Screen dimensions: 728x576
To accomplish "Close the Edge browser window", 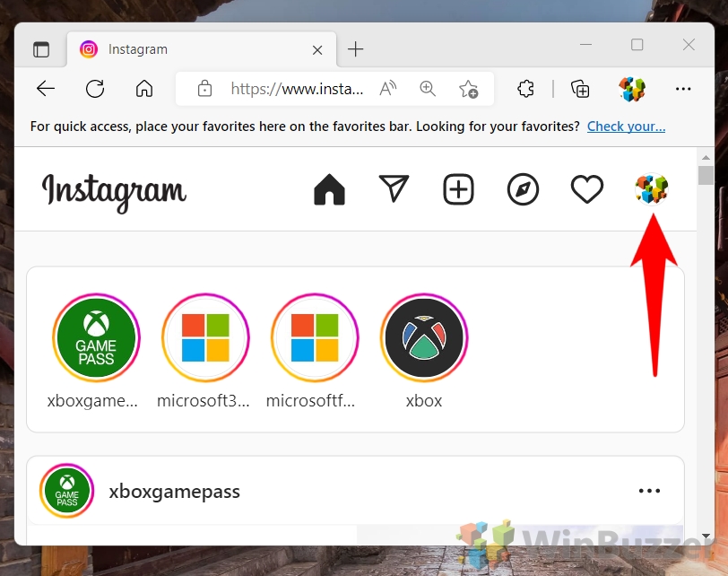I will (x=689, y=45).
